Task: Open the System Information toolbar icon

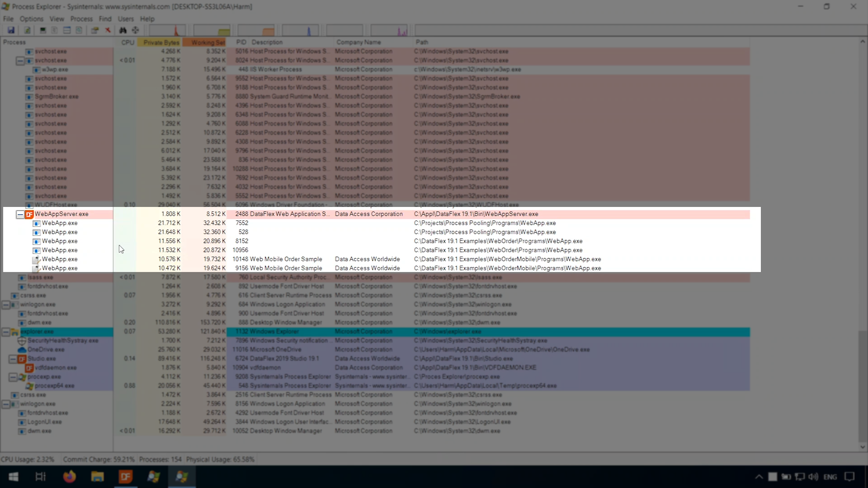Action: click(x=43, y=30)
